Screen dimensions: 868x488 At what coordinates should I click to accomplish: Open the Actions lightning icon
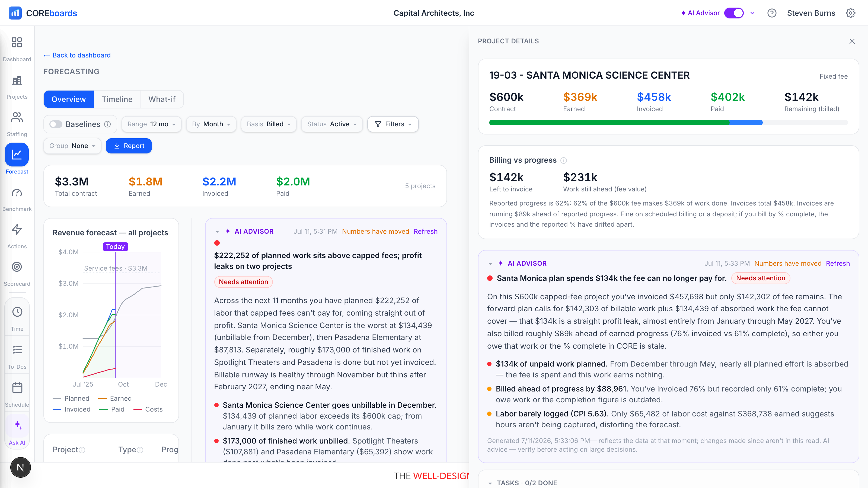[x=17, y=229]
